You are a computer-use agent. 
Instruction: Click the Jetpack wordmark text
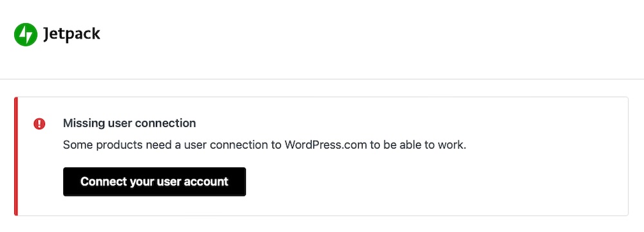click(x=71, y=35)
